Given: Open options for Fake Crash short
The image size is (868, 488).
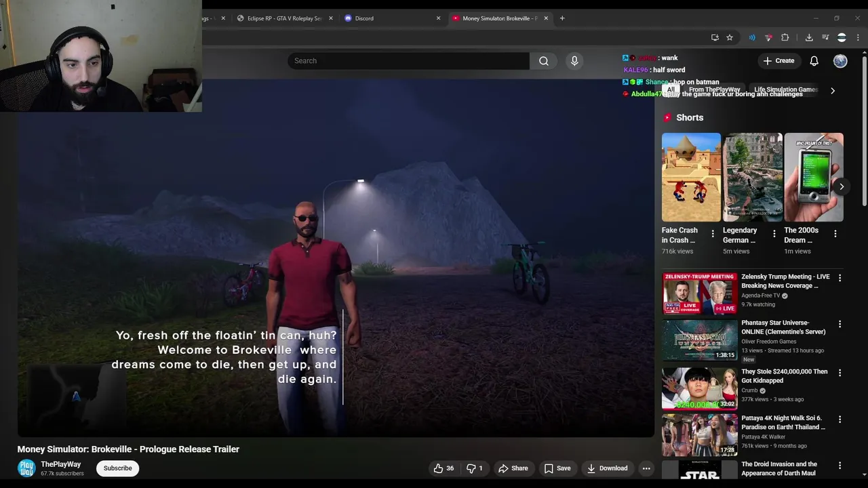Looking at the screenshot, I should (713, 234).
